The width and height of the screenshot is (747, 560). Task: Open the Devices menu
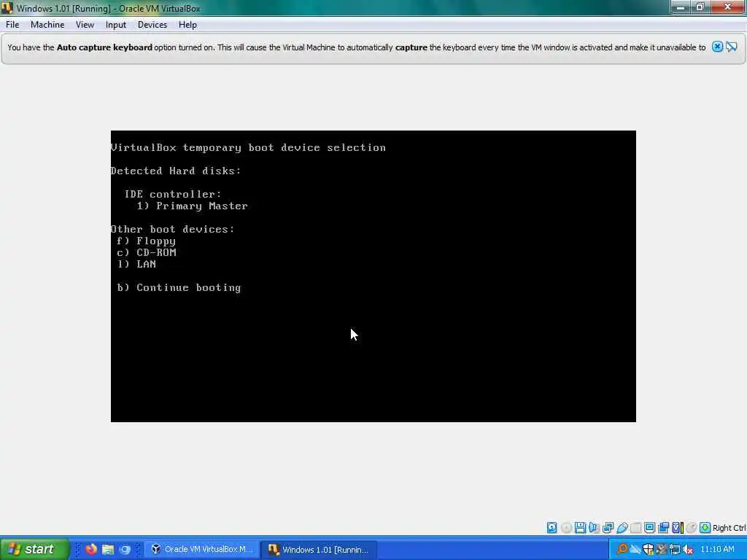pyautogui.click(x=152, y=25)
